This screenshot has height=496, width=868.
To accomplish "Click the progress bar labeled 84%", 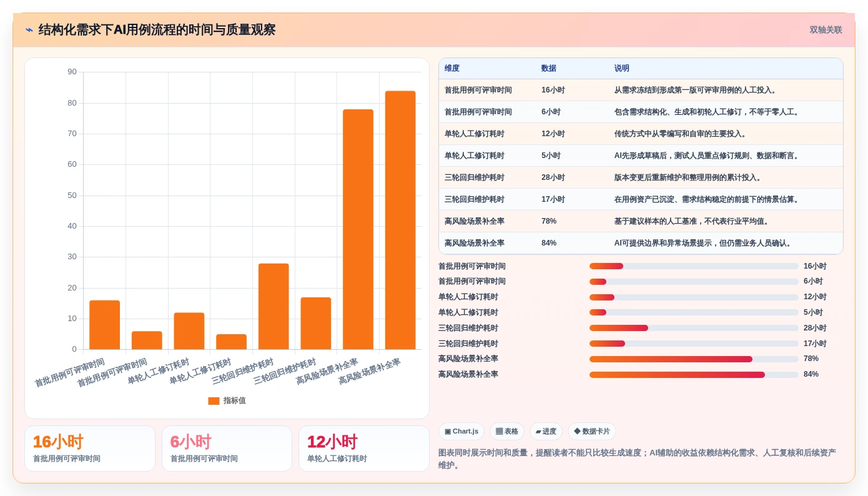I will tap(694, 375).
